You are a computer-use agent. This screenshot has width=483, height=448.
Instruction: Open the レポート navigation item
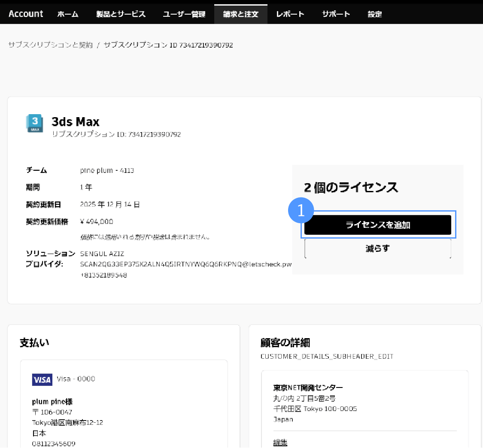click(290, 14)
